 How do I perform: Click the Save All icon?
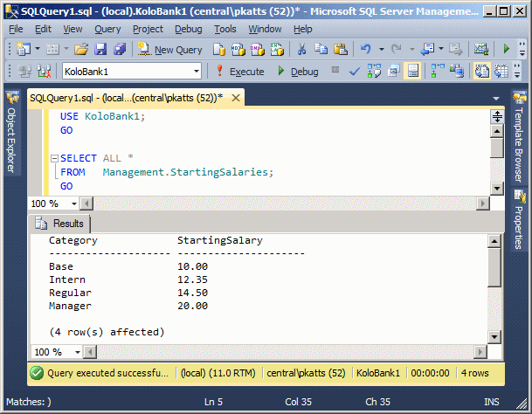(x=120, y=49)
